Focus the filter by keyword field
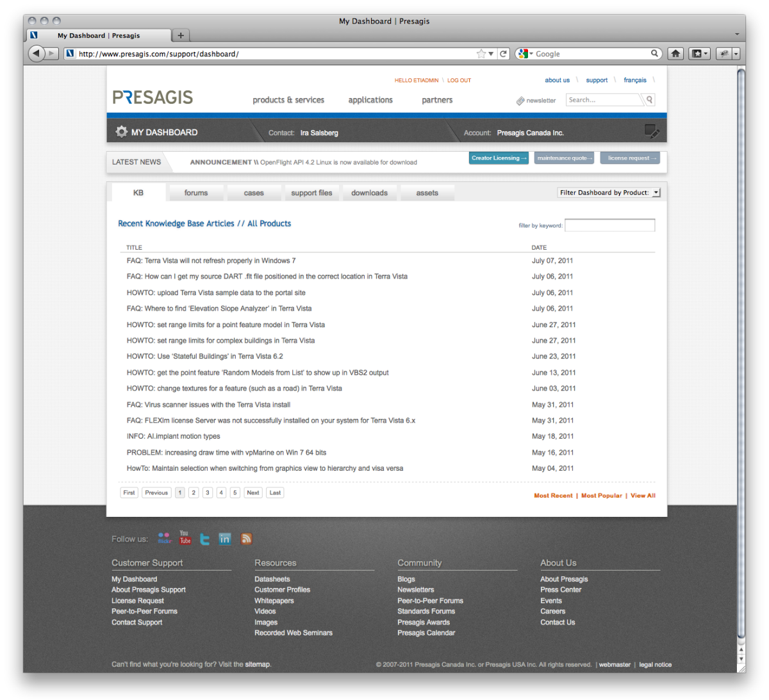The width and height of the screenshot is (769, 700). [609, 225]
